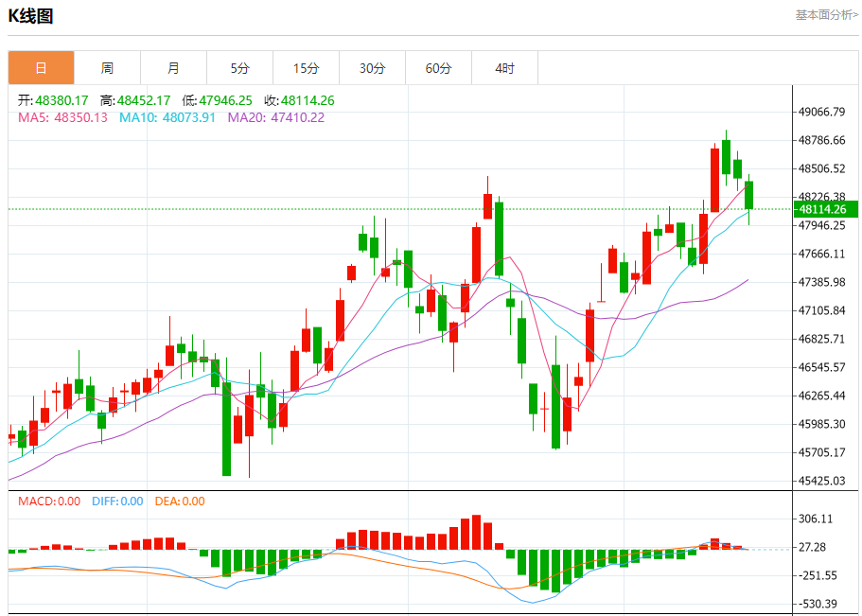Click the DIFF value label
Image resolution: width=862 pixels, height=616 pixels.
[x=117, y=502]
